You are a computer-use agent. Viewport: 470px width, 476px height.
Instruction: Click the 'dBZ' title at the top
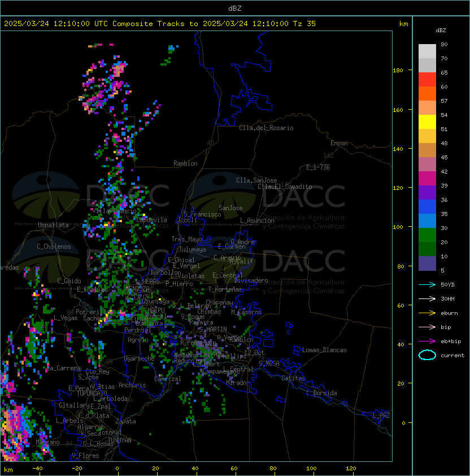(235, 8)
